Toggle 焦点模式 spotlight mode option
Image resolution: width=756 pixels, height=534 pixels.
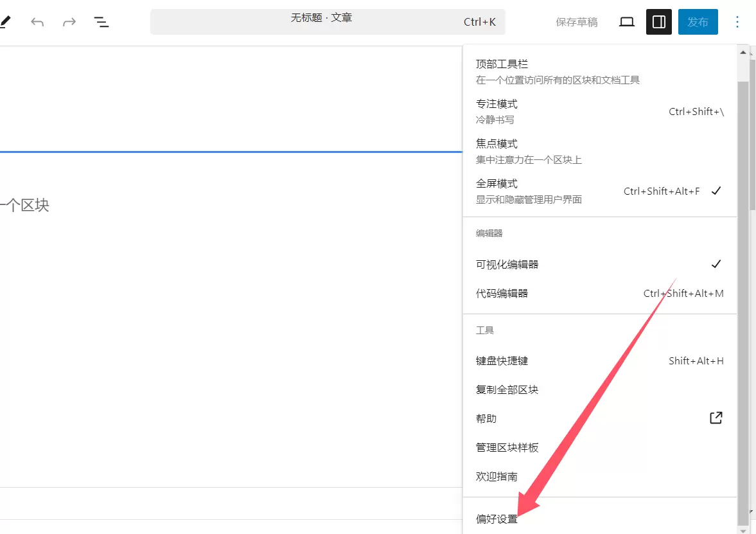(599, 151)
